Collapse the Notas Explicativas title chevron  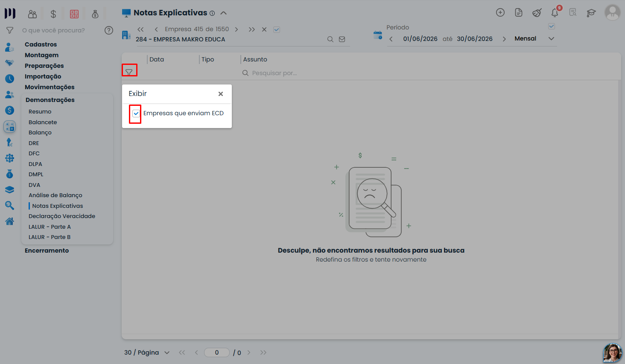223,13
